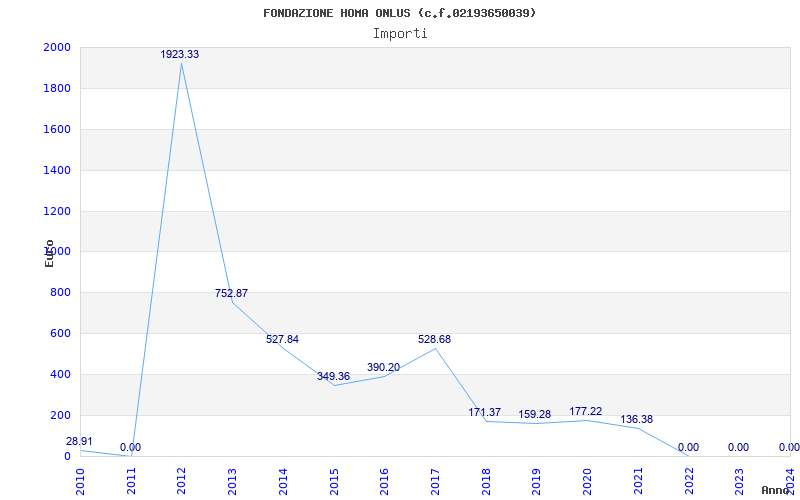The height and width of the screenshot is (500, 800).
Task: Click the 1400 y-axis tick label
Action: click(57, 170)
